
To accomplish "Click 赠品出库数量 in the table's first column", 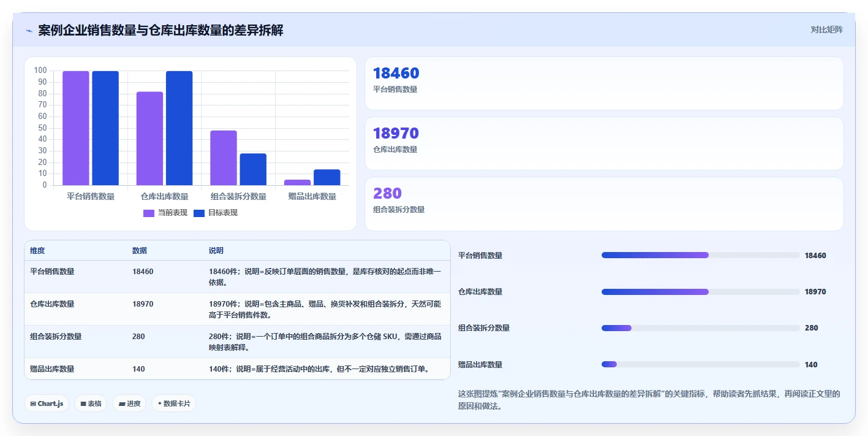I will [52, 369].
